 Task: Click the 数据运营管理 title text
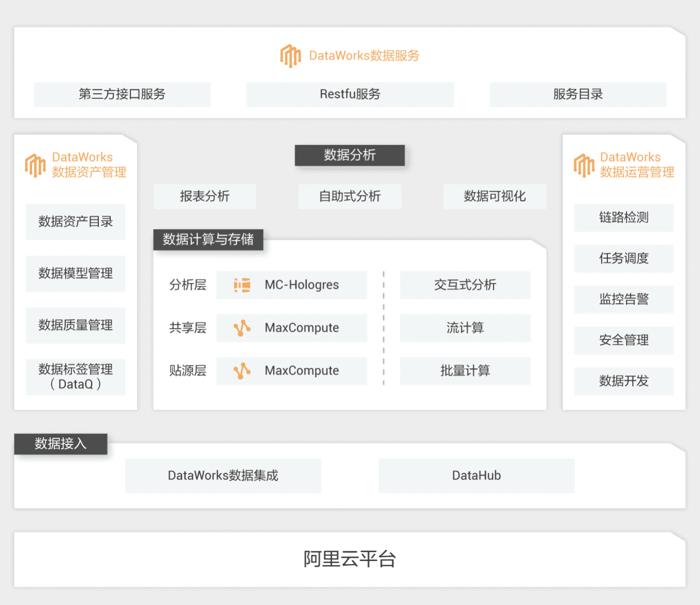click(637, 172)
